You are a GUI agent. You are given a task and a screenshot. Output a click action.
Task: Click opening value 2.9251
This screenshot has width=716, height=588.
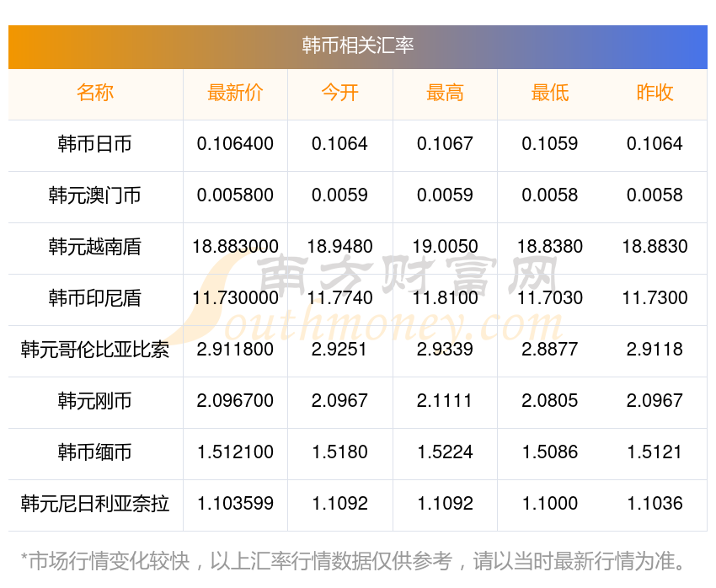pos(339,350)
